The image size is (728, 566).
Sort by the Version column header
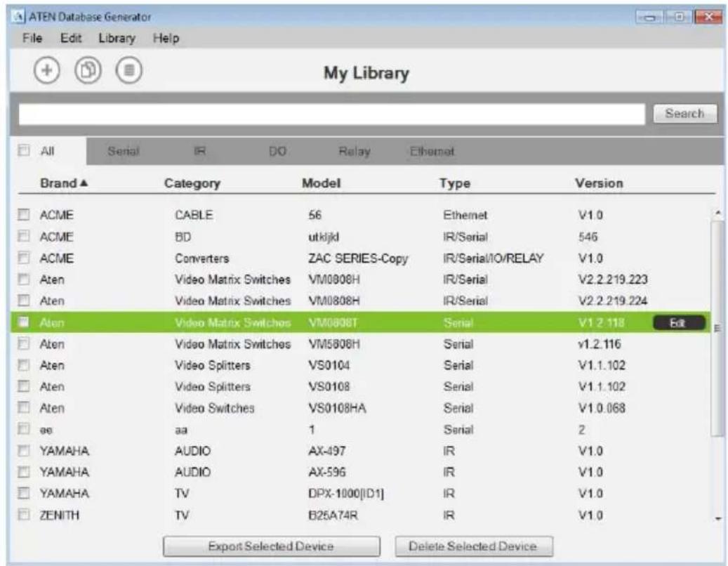(x=599, y=183)
